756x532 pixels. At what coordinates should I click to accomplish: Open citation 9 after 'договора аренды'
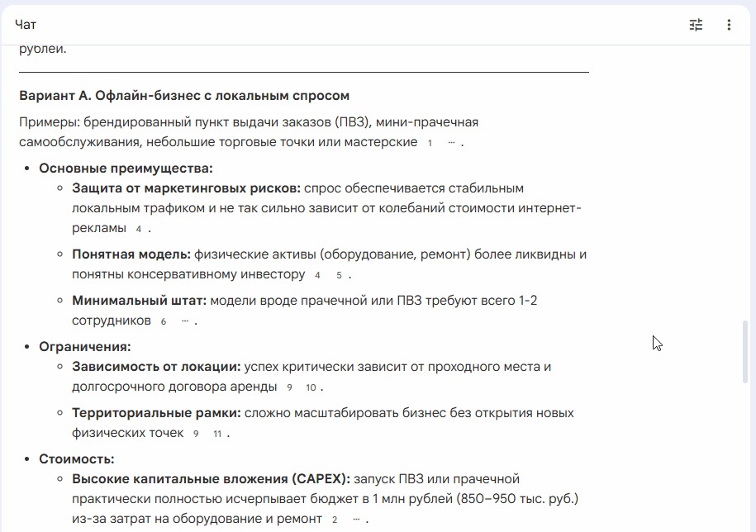(289, 387)
